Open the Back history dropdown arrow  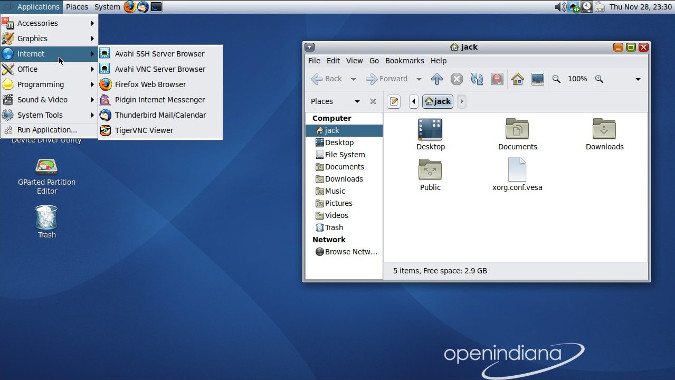353,79
